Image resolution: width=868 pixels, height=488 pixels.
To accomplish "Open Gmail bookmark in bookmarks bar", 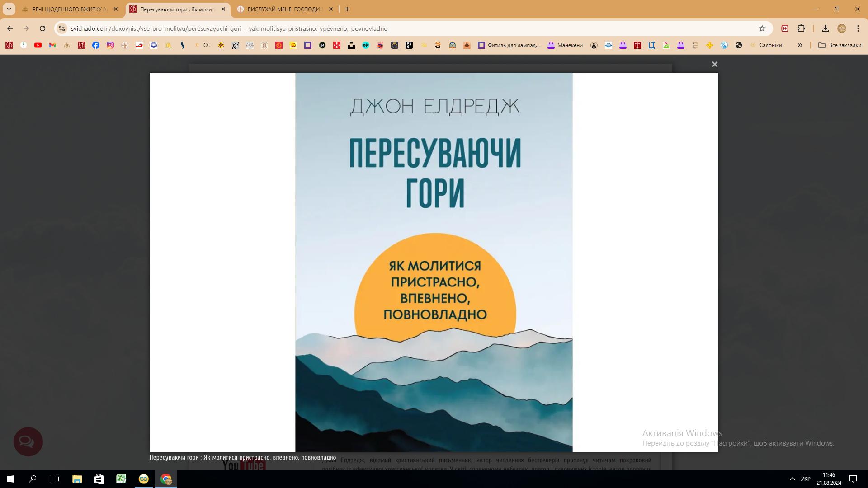I will pyautogui.click(x=52, y=45).
